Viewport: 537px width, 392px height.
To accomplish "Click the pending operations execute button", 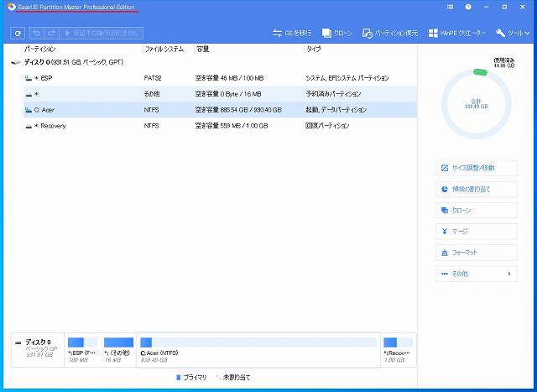I will point(101,33).
